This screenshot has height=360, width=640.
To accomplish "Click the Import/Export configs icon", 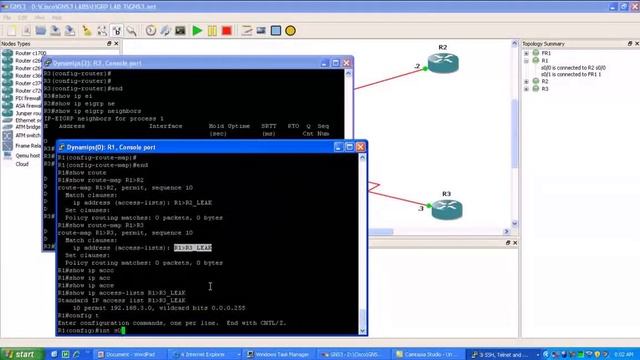I will pyautogui.click(x=165, y=31).
